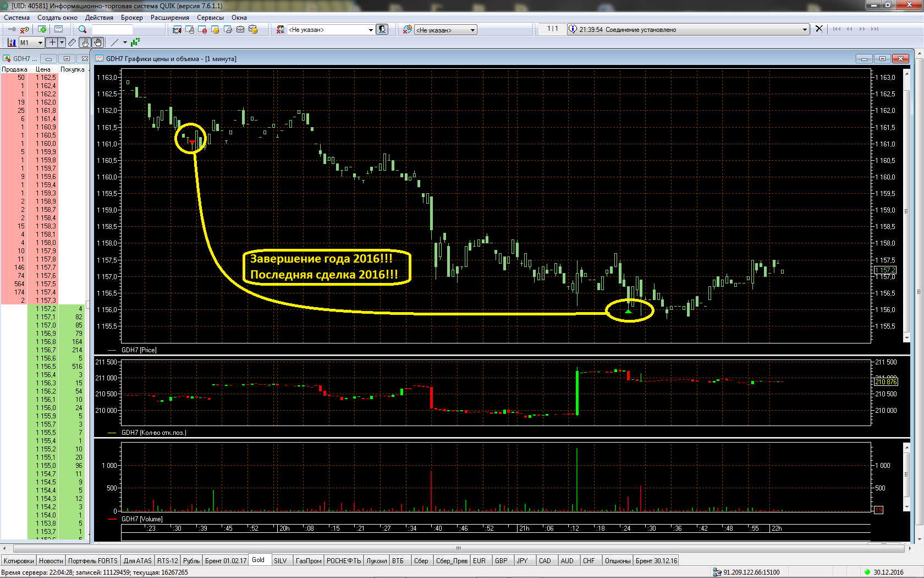This screenshot has width=924, height=578.
Task: Maximize the GDH7 chart window
Action: [882, 59]
